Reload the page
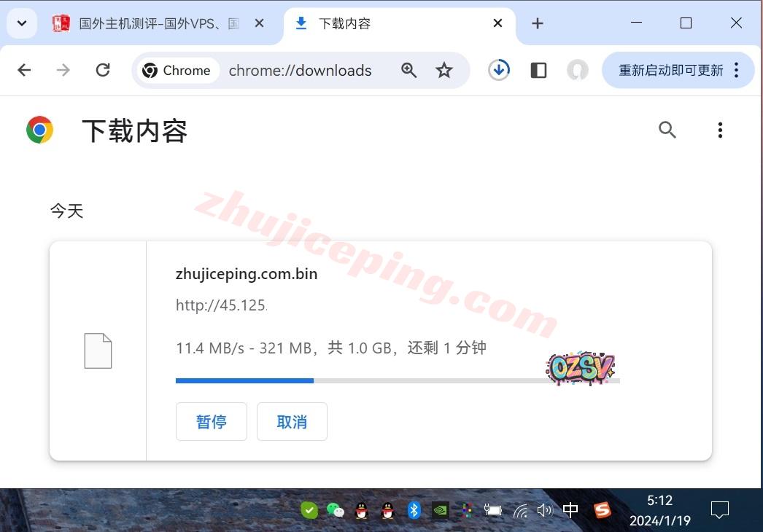The height and width of the screenshot is (532, 763). point(103,70)
